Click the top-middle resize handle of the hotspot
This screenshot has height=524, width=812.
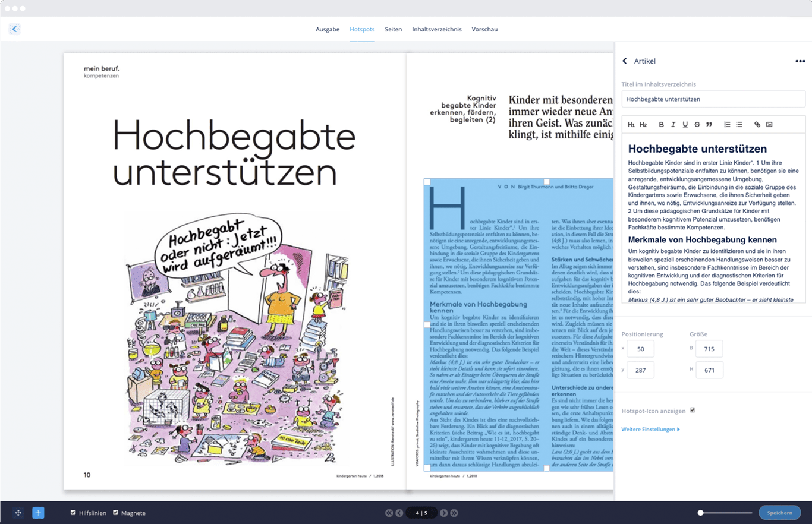[x=546, y=181]
